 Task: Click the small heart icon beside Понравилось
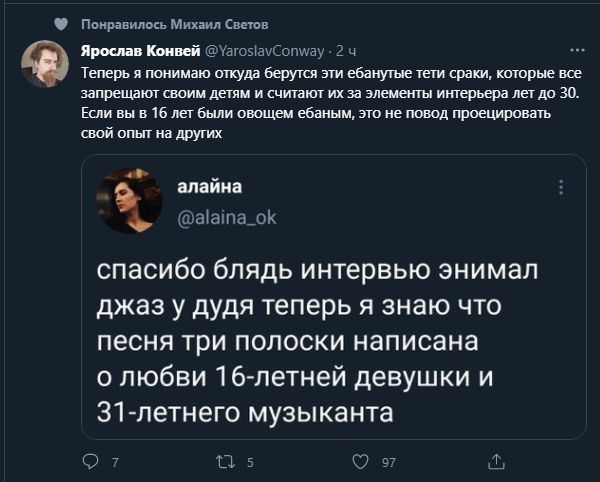pyautogui.click(x=61, y=23)
